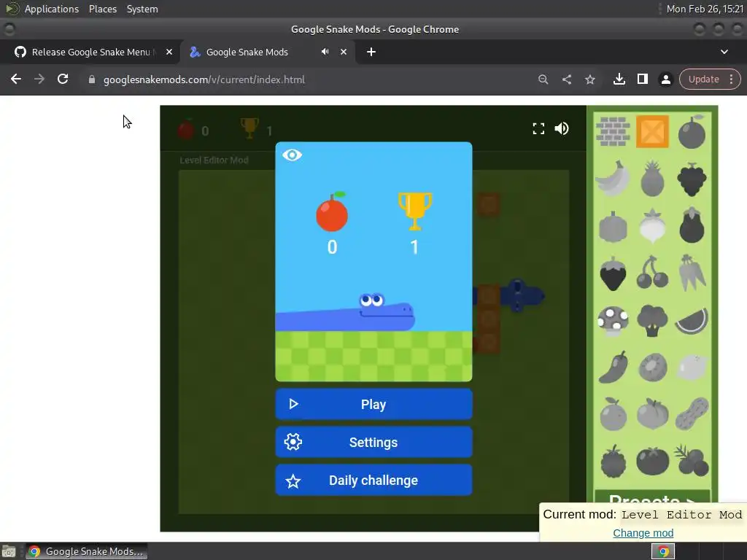Choose the banana fruit icon

tap(613, 179)
